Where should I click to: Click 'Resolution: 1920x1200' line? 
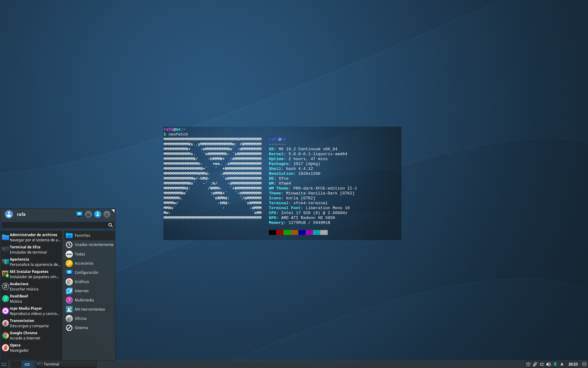(x=294, y=173)
